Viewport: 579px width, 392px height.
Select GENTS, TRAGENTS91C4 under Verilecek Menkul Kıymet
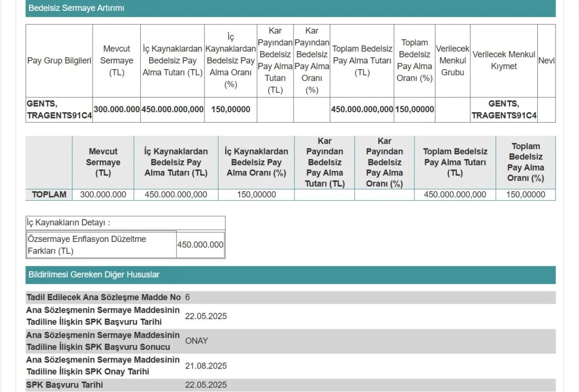click(x=503, y=110)
